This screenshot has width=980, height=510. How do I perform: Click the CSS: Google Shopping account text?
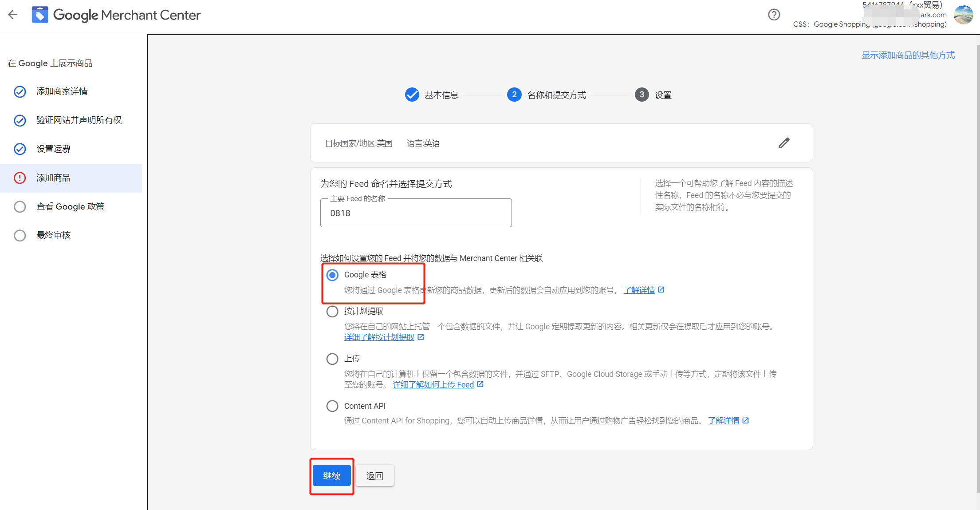tap(870, 24)
